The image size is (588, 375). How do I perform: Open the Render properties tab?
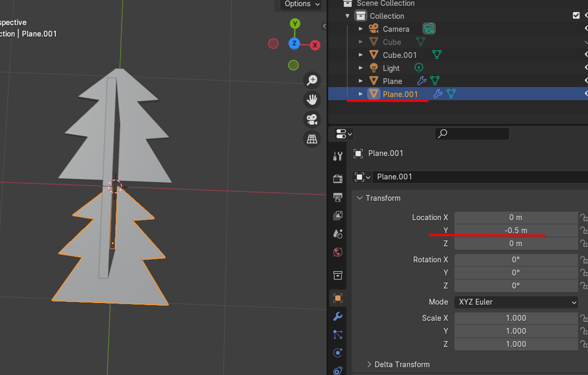click(x=338, y=179)
